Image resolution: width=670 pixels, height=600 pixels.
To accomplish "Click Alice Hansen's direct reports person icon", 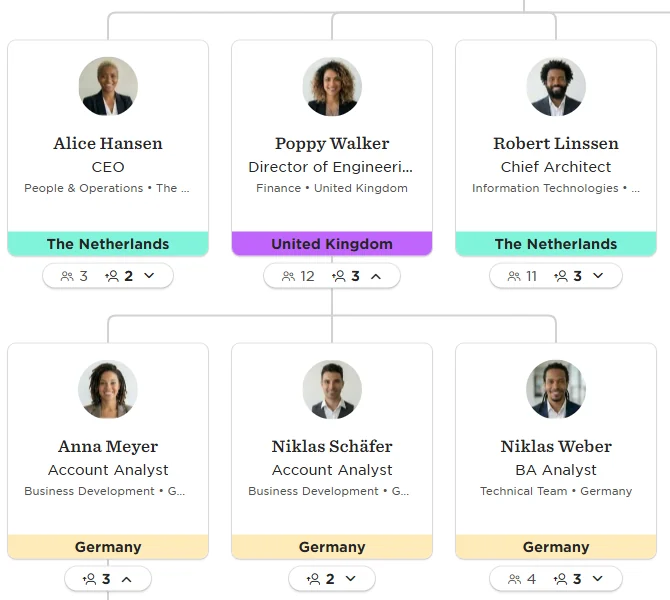I will pyautogui.click(x=112, y=276).
